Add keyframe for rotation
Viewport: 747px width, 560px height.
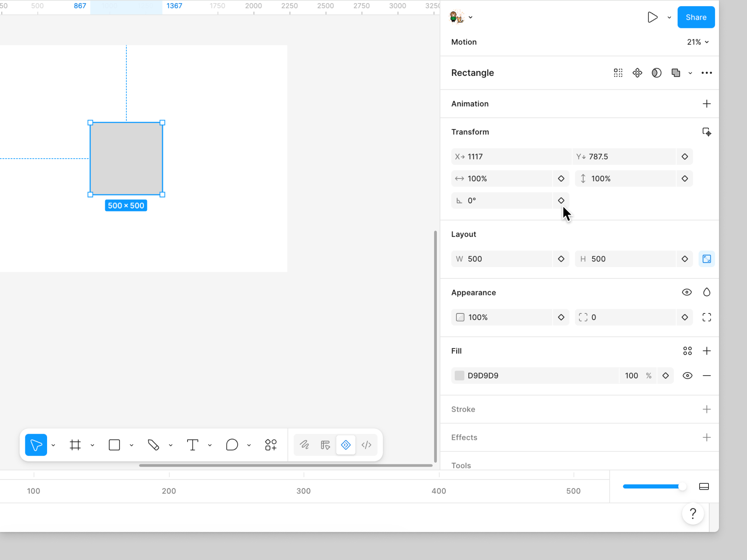point(561,200)
